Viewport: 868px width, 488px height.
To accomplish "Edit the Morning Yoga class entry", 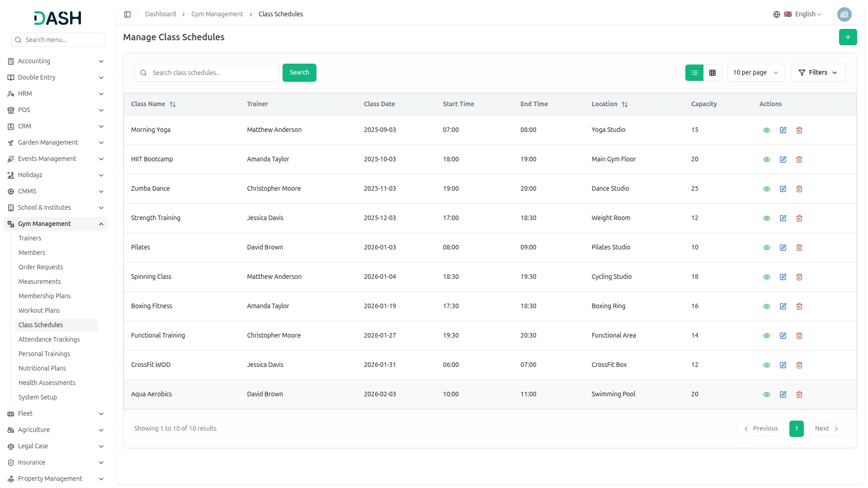I will 783,130.
